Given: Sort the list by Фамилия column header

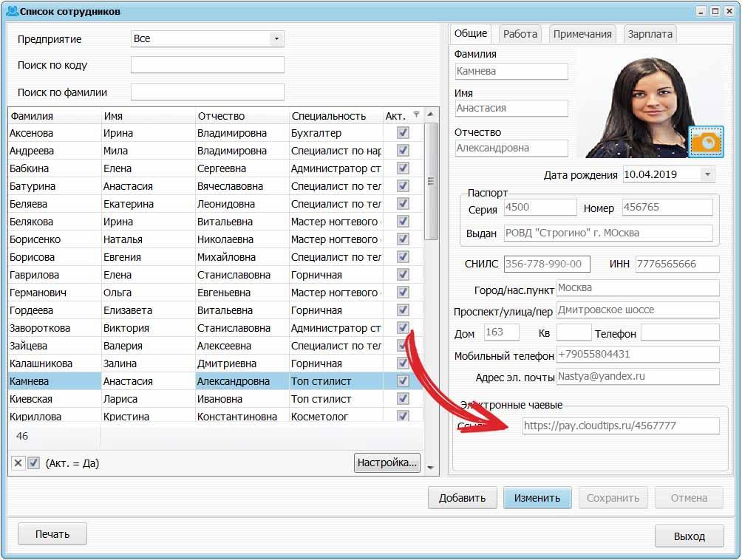Looking at the screenshot, I should point(53,115).
